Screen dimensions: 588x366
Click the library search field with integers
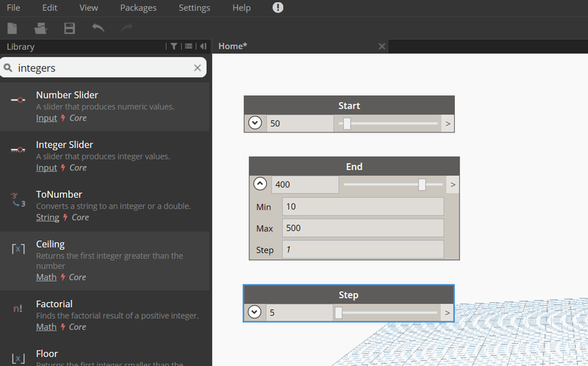103,68
